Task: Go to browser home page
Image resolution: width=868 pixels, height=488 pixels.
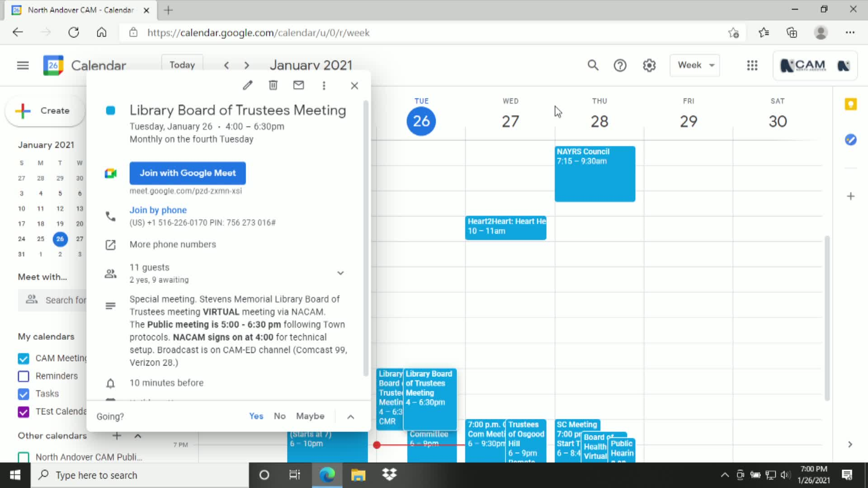Action: [102, 33]
